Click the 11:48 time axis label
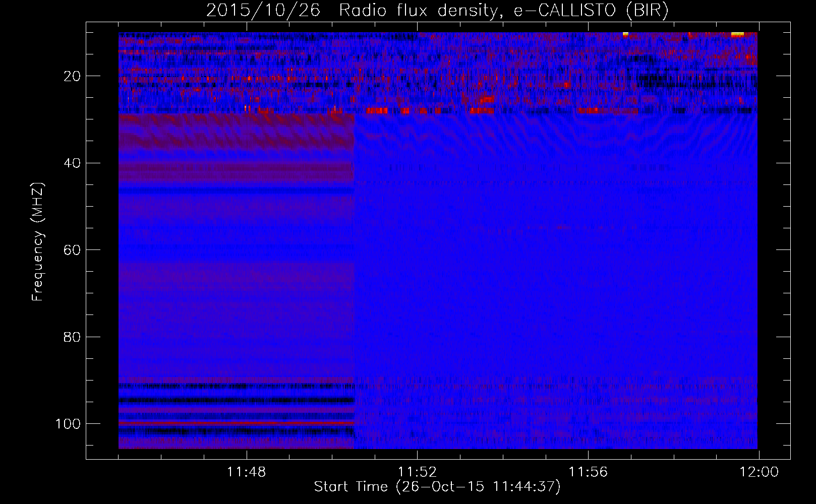Screen dimensions: 816x504 click(x=246, y=472)
